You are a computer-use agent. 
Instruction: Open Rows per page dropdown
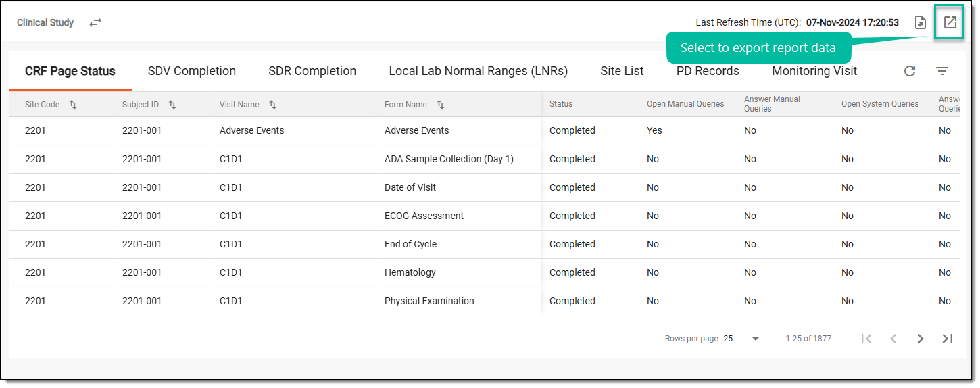click(742, 339)
